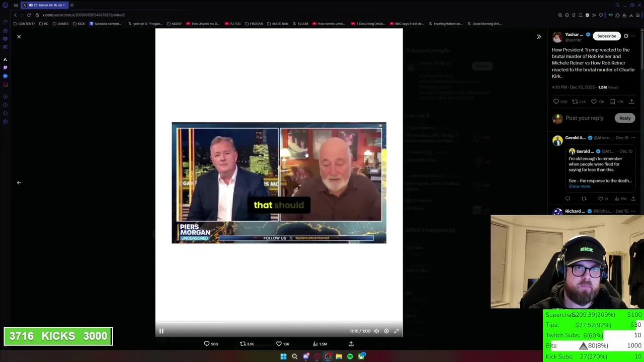Open the GAMES bookmark folder
This screenshot has height=362, width=644.
[60, 24]
